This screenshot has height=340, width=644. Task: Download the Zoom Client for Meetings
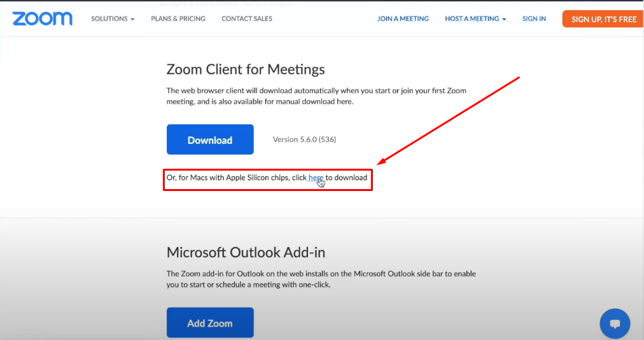pos(210,139)
